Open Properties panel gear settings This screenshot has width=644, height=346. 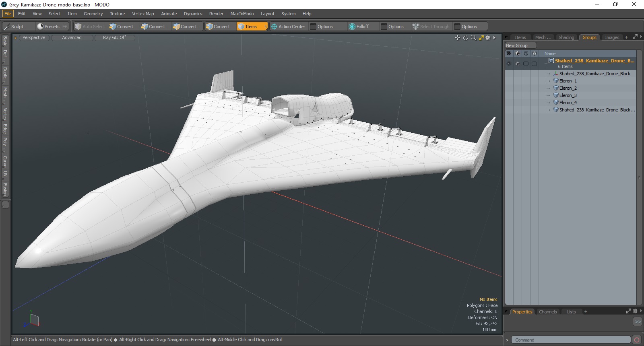pyautogui.click(x=635, y=311)
